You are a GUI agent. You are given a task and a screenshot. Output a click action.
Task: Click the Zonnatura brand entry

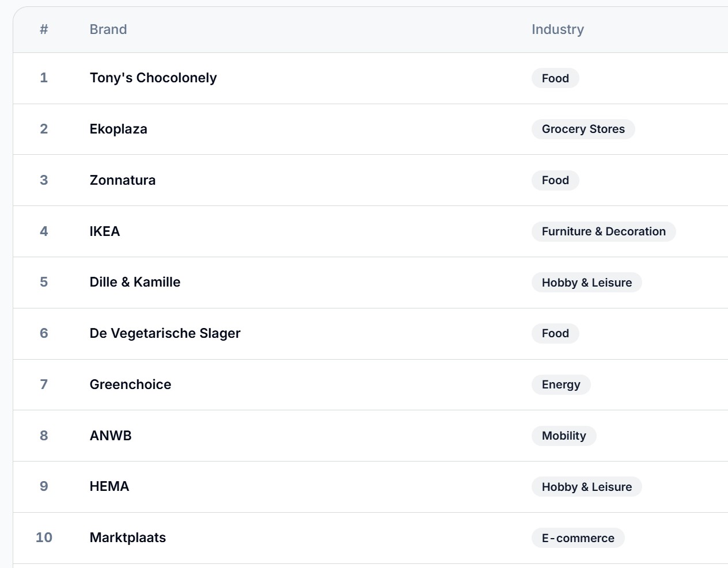point(122,180)
